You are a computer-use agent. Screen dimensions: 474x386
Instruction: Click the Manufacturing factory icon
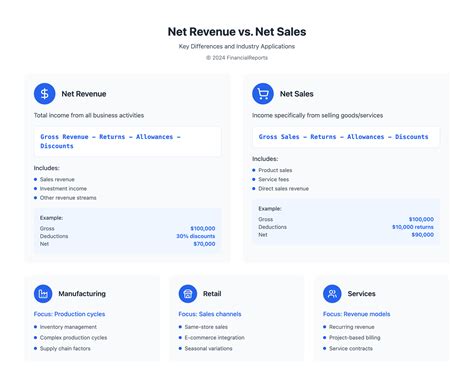click(x=43, y=294)
